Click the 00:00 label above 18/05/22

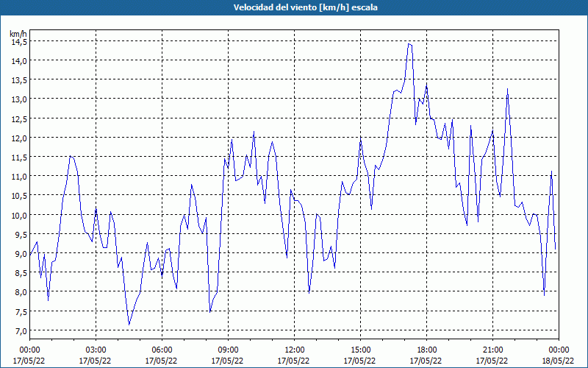pyautogui.click(x=559, y=350)
